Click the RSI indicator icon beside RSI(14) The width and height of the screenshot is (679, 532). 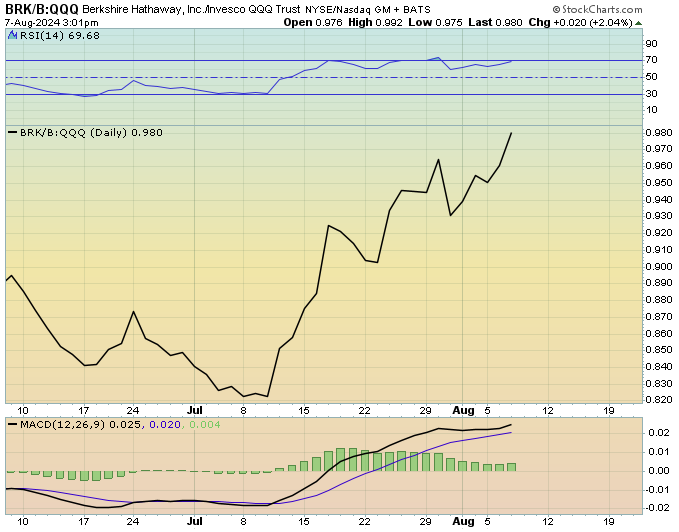[13, 35]
